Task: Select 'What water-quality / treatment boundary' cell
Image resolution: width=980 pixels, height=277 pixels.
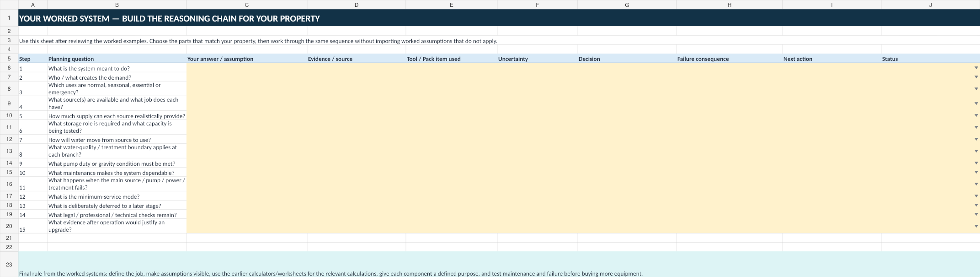Action: click(x=117, y=151)
